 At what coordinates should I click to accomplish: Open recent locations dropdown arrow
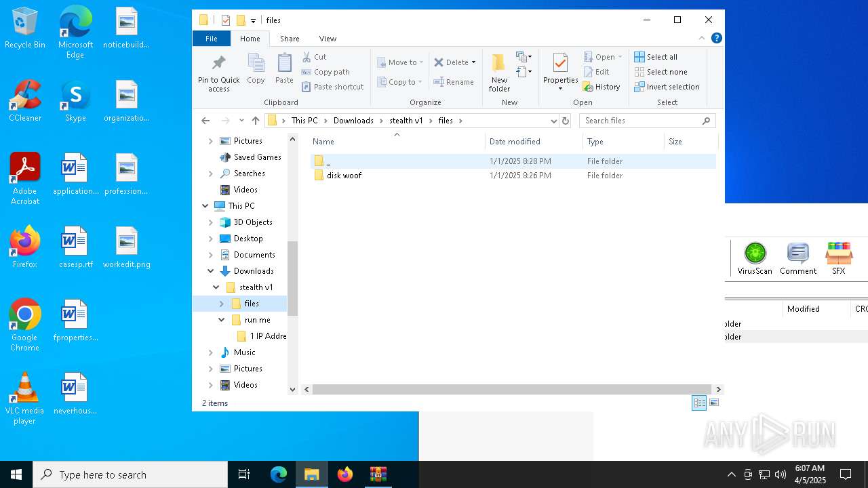click(x=241, y=121)
